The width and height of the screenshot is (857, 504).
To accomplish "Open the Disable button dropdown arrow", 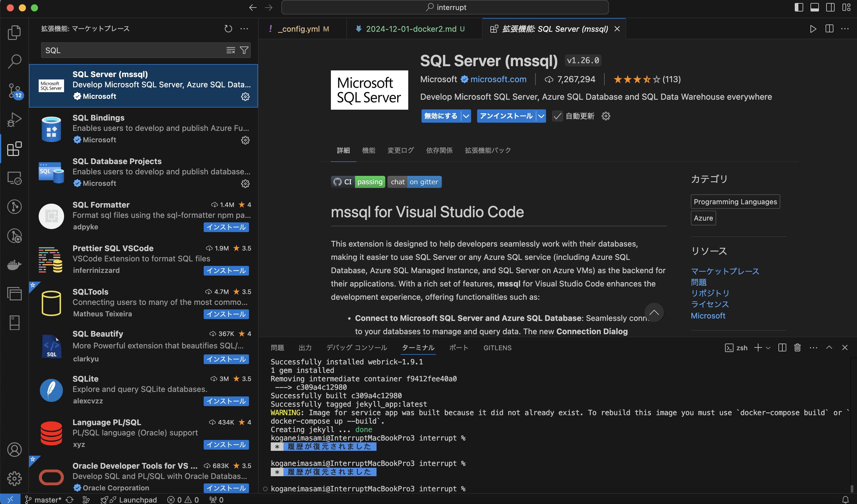I will click(466, 116).
